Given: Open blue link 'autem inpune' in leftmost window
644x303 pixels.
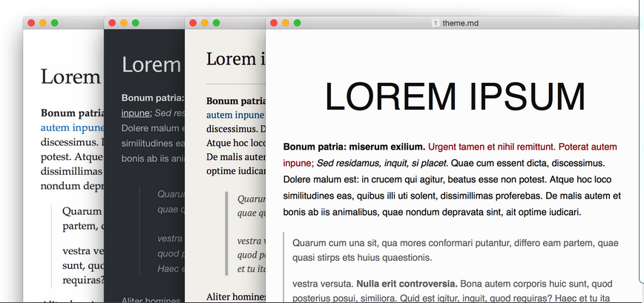Looking at the screenshot, I should point(72,128).
